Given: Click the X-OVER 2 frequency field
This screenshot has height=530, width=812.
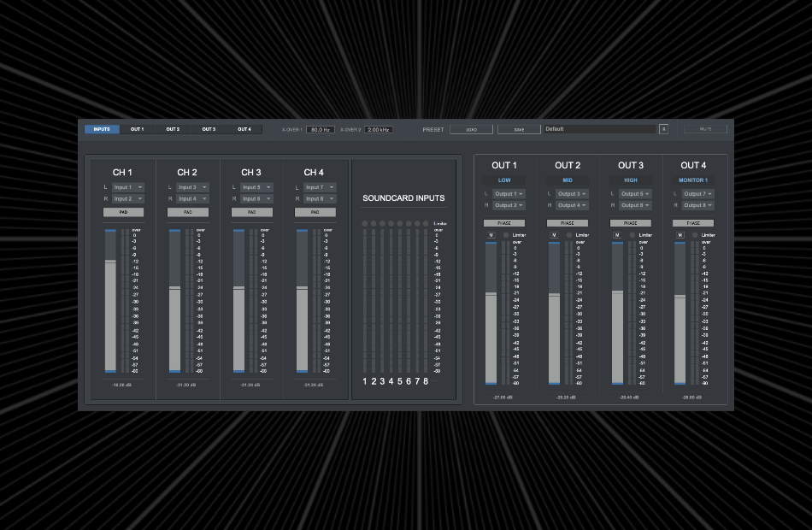Looking at the screenshot, I should [x=379, y=130].
